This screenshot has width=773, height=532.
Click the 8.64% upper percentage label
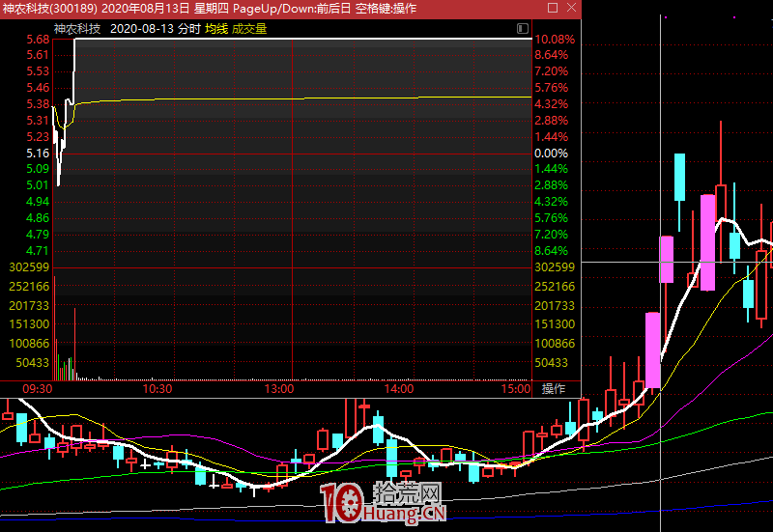click(x=551, y=55)
